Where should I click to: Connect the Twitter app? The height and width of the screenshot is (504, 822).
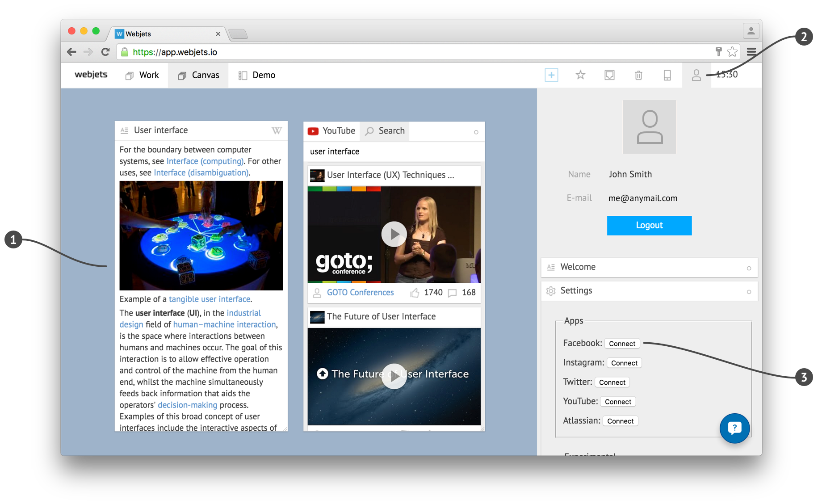click(x=612, y=382)
